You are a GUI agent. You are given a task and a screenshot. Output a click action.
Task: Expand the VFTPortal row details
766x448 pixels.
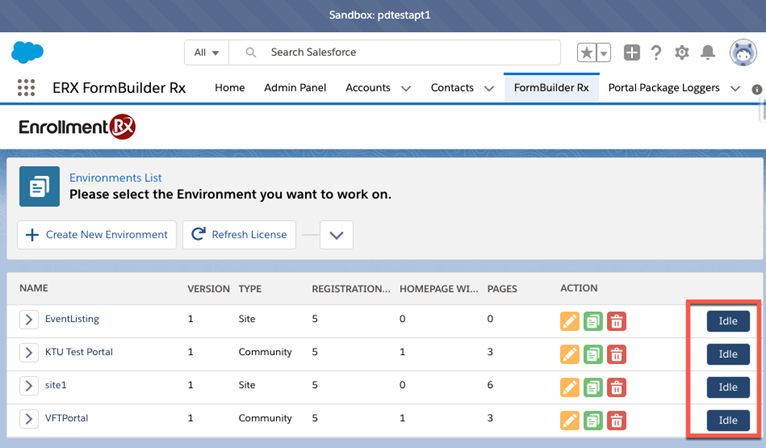click(x=29, y=419)
